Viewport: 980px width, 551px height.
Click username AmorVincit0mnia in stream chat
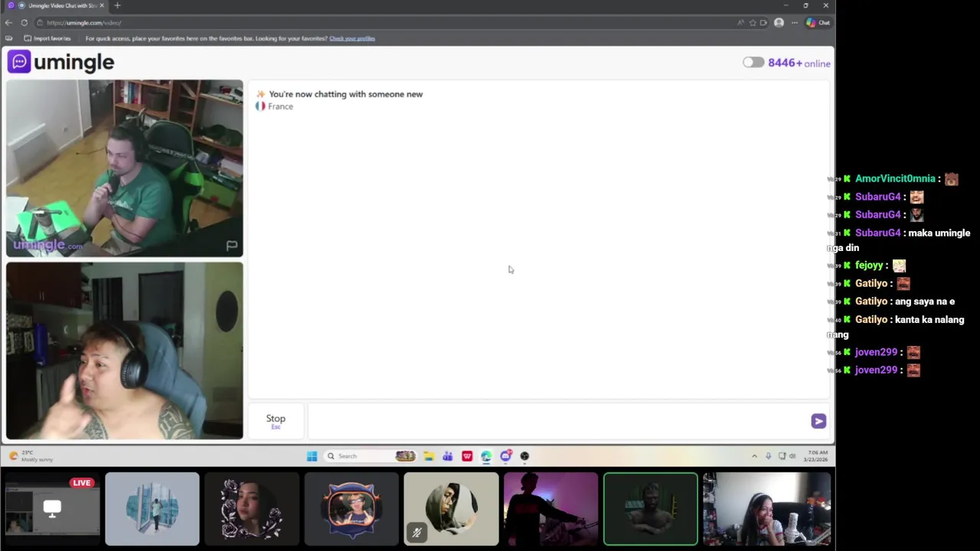(895, 179)
